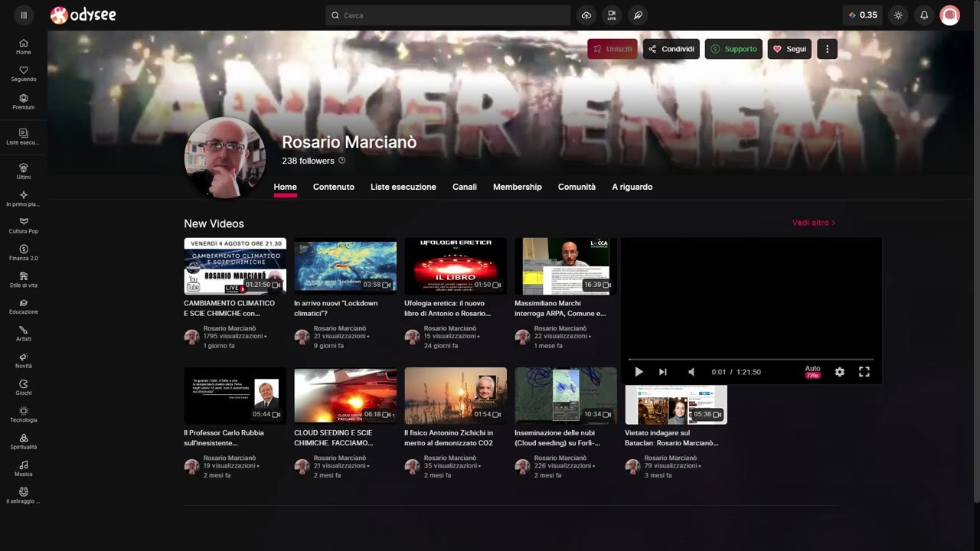Open Ultimi in the sidebar
980x551 pixels.
pos(24,171)
